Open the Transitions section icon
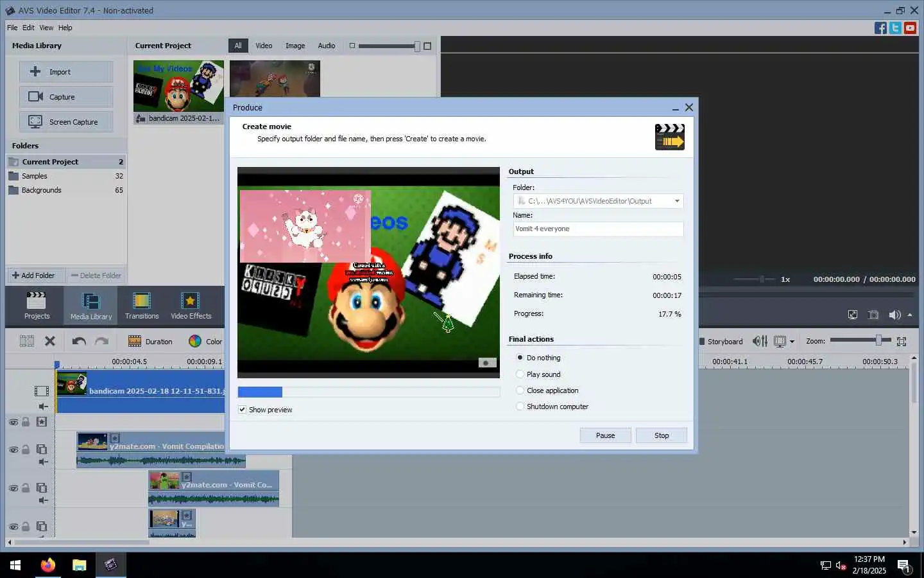This screenshot has width=924, height=578. 142,305
